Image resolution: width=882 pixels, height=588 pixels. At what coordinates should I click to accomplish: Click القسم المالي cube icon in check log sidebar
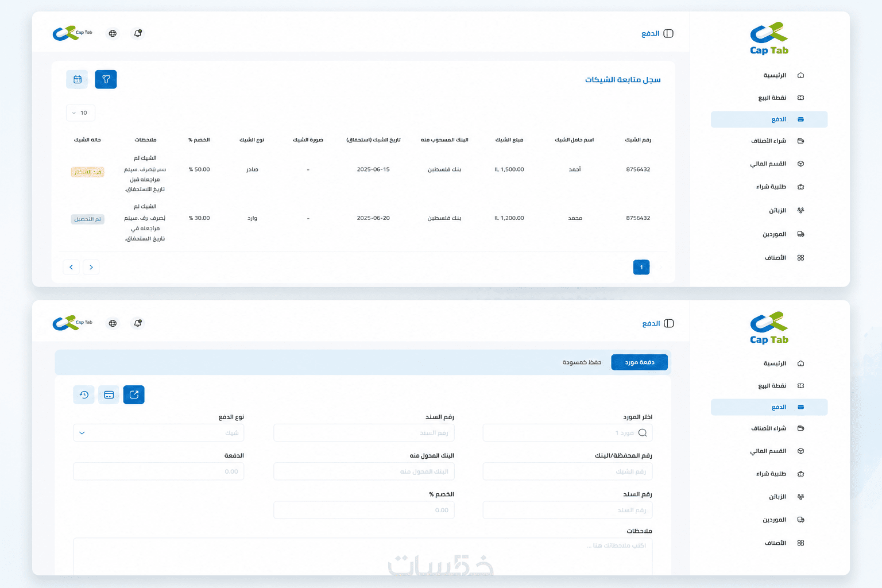[801, 164]
